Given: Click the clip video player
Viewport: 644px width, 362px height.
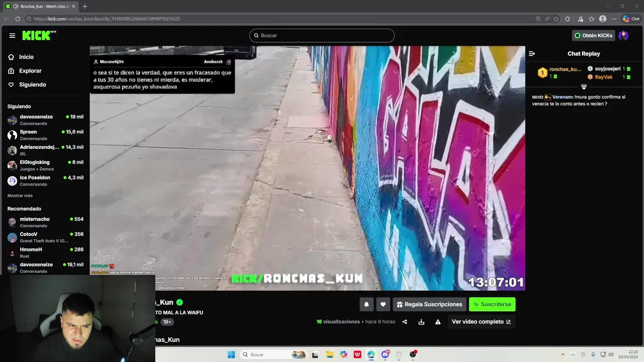Looking at the screenshot, I should pyautogui.click(x=307, y=168).
